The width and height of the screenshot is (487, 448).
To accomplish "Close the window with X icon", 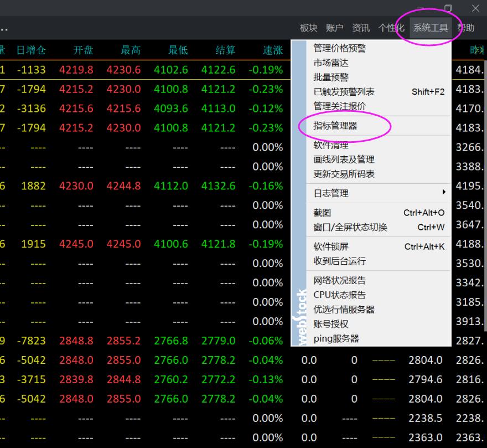I will pos(475,8).
